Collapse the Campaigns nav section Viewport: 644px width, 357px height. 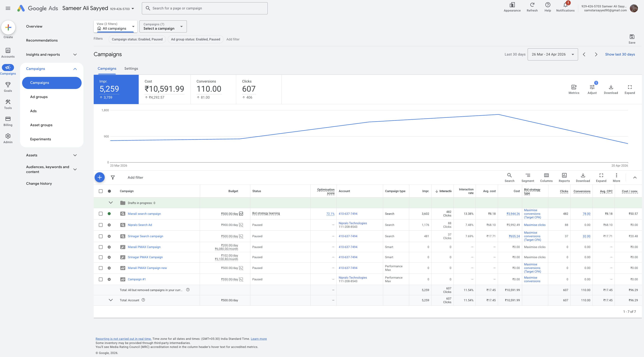click(x=75, y=69)
